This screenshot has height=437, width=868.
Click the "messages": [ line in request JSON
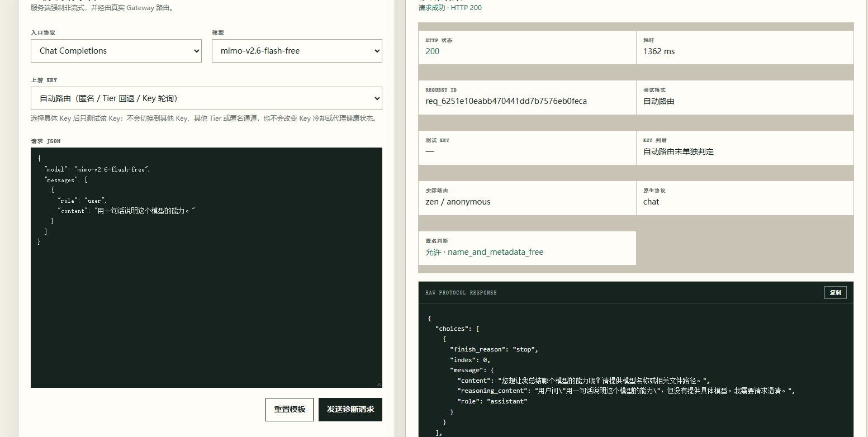pos(66,180)
